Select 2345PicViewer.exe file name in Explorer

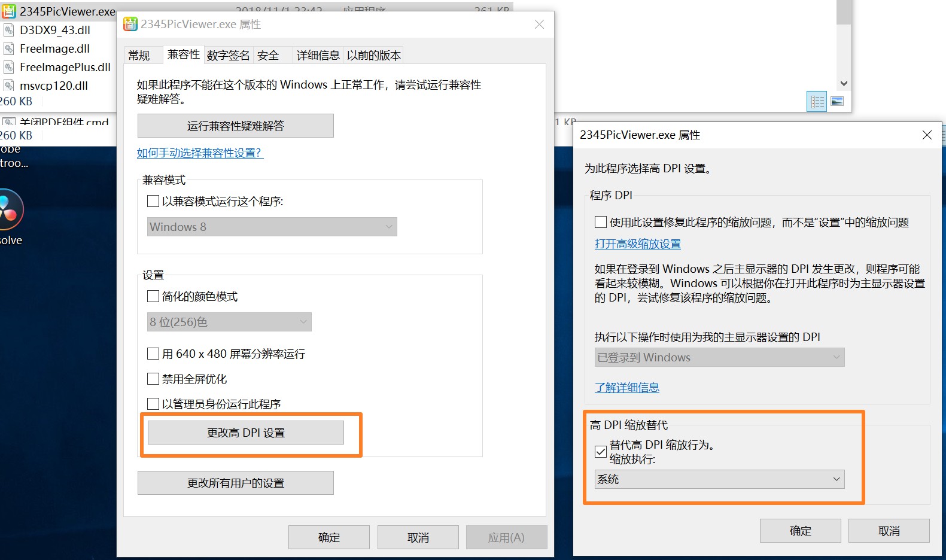pos(68,11)
